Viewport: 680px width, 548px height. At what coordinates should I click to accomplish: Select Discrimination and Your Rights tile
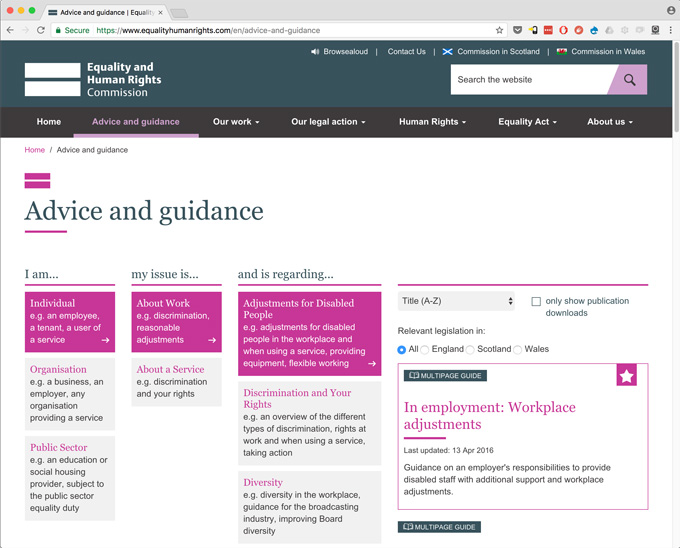[x=310, y=423]
